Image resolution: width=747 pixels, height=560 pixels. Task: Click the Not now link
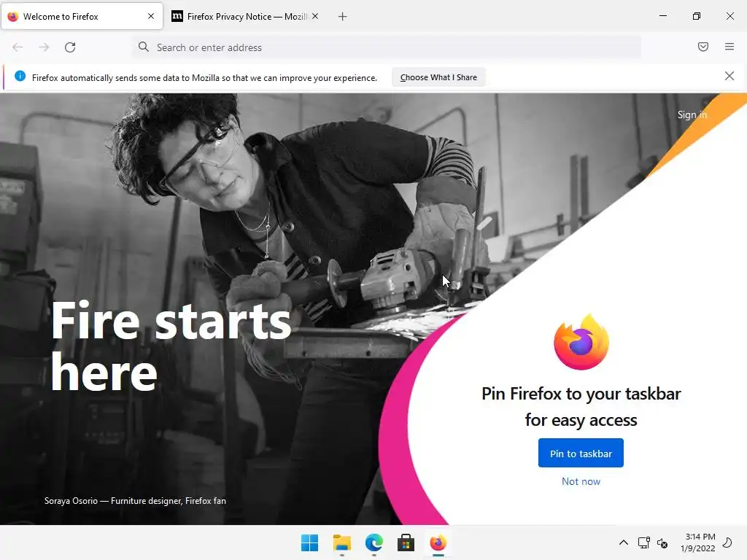(581, 481)
